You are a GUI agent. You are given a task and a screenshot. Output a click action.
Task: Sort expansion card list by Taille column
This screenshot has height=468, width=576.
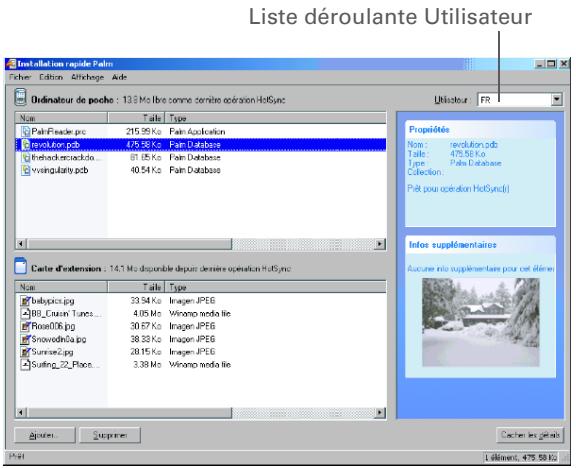tap(136, 287)
